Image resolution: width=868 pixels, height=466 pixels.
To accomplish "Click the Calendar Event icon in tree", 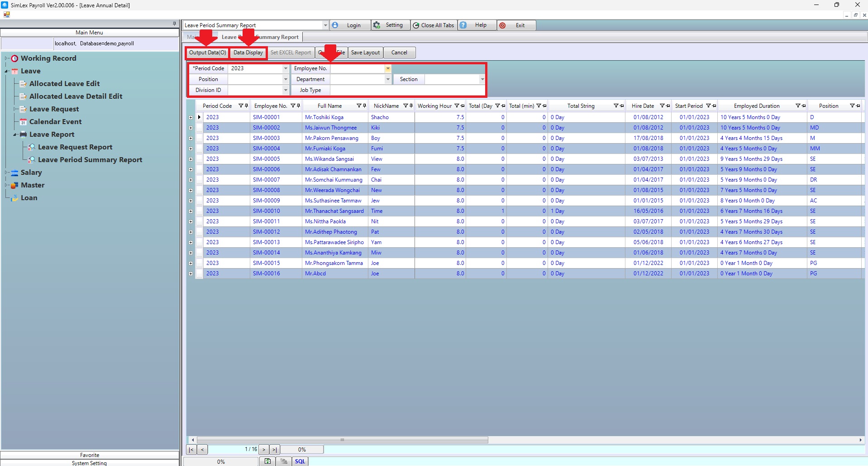I will click(x=23, y=122).
